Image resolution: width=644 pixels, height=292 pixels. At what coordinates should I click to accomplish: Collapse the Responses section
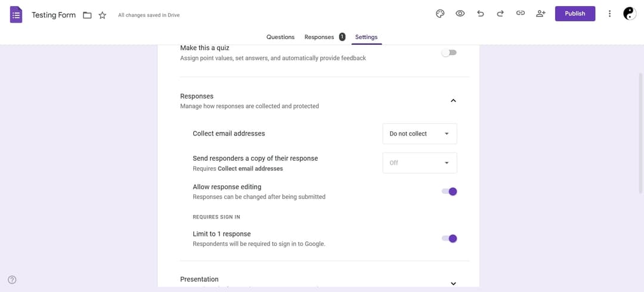[x=453, y=101]
